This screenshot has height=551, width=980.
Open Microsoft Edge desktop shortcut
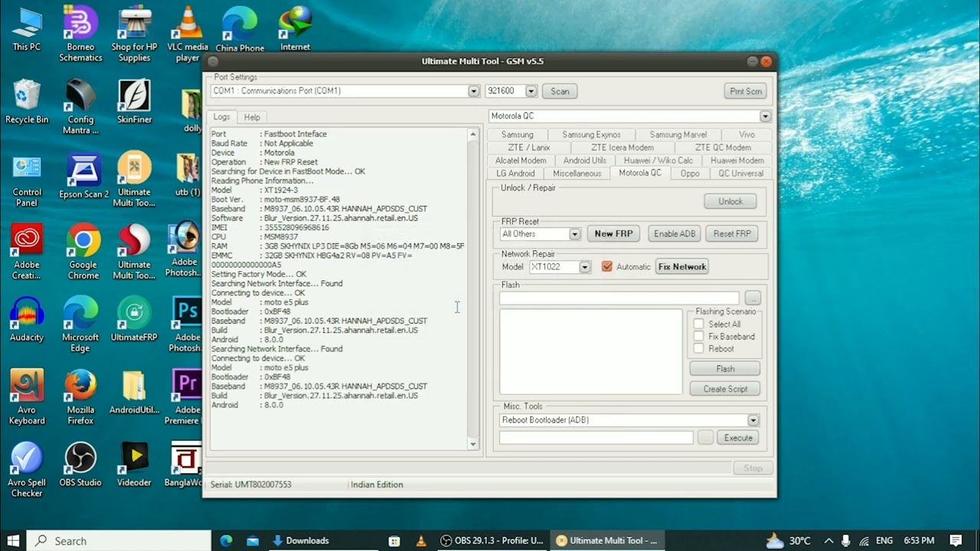[80, 325]
